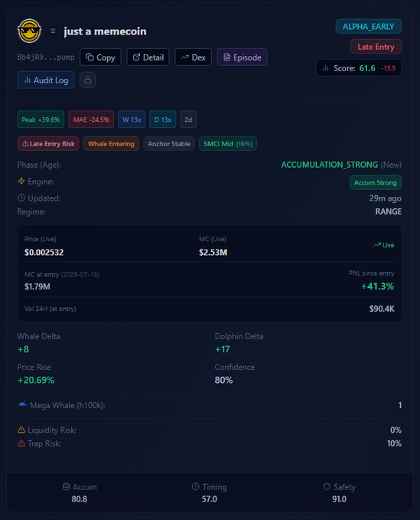This screenshot has height=520, width=420.
Task: Click the Safety shield icon
Action: (x=327, y=486)
